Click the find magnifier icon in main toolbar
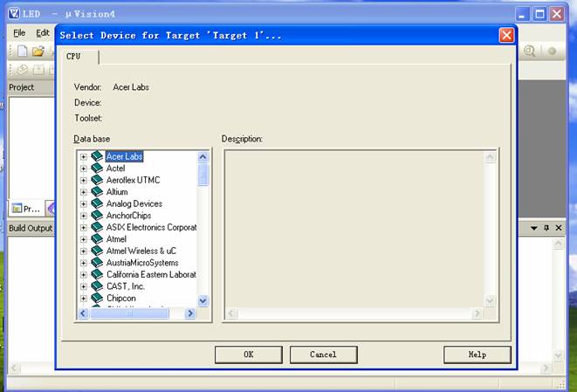577x392 pixels. [x=530, y=51]
